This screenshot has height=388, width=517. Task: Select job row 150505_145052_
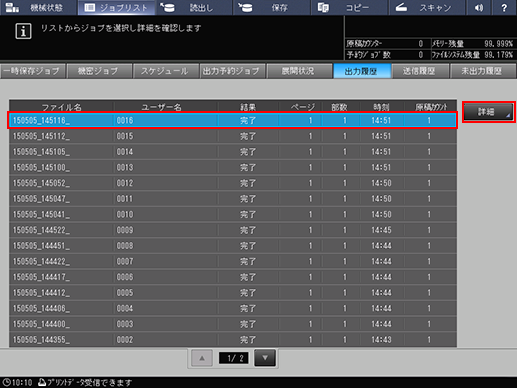pyautogui.click(x=233, y=183)
